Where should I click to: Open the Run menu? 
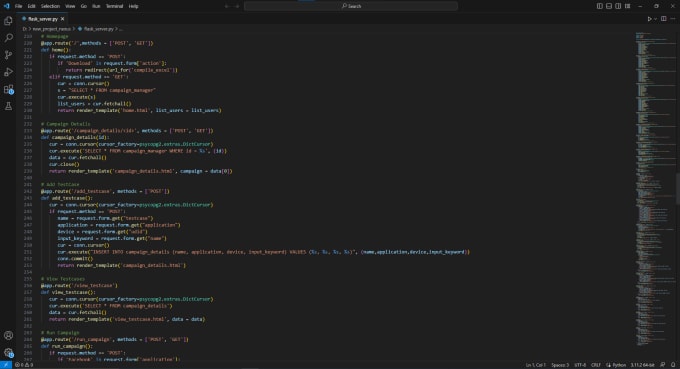[96, 6]
